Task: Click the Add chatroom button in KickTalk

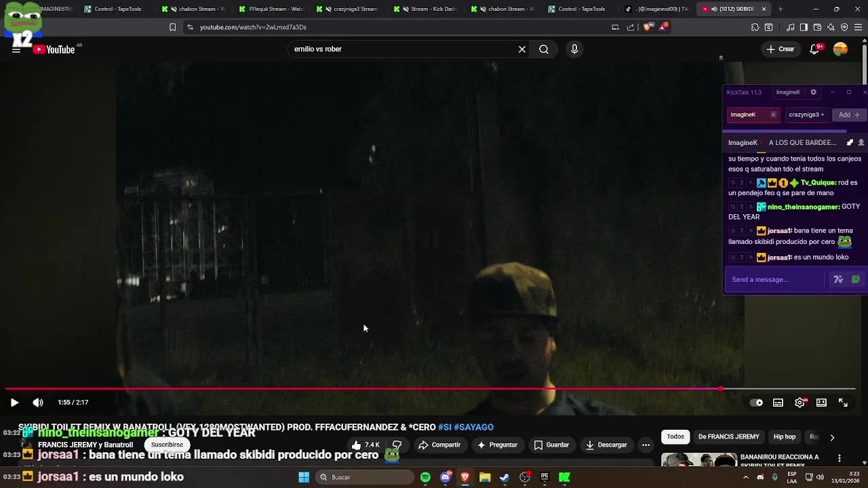Action: click(848, 115)
